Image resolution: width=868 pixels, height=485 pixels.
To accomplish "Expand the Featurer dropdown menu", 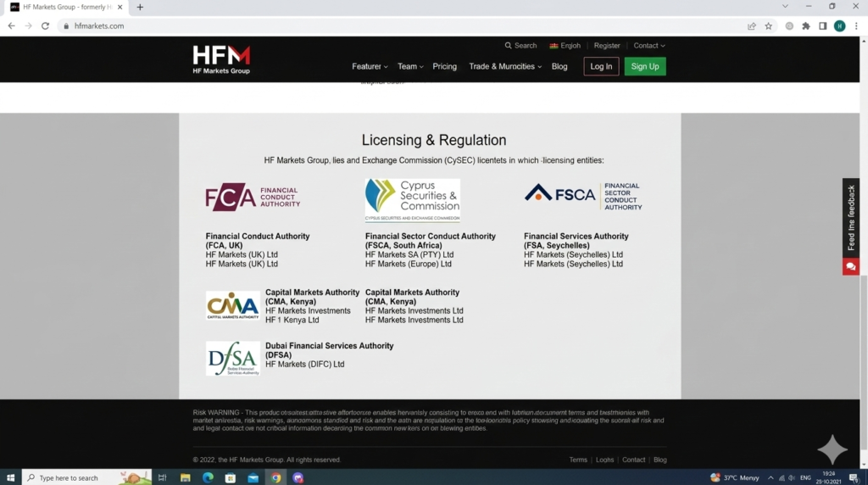I will 370,66.
